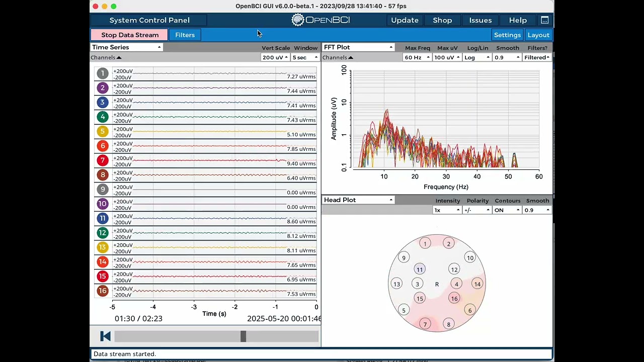Toggle channel 16 button in Time Series
The width and height of the screenshot is (644, 362).
103,291
